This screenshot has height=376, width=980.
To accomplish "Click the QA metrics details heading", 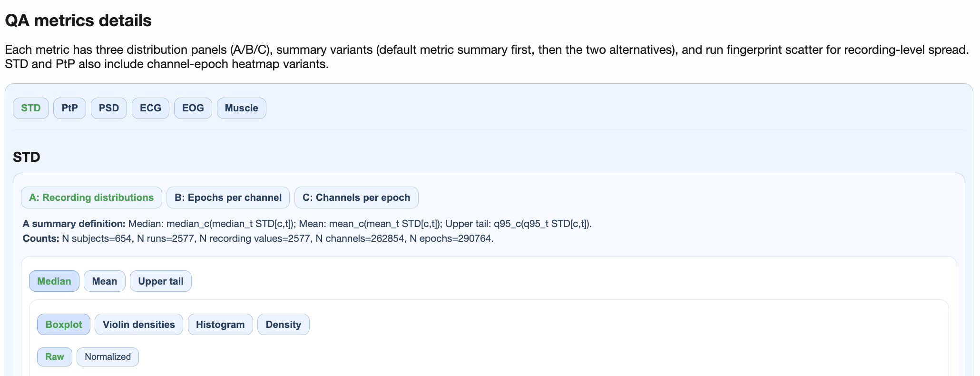I will pyautogui.click(x=78, y=20).
